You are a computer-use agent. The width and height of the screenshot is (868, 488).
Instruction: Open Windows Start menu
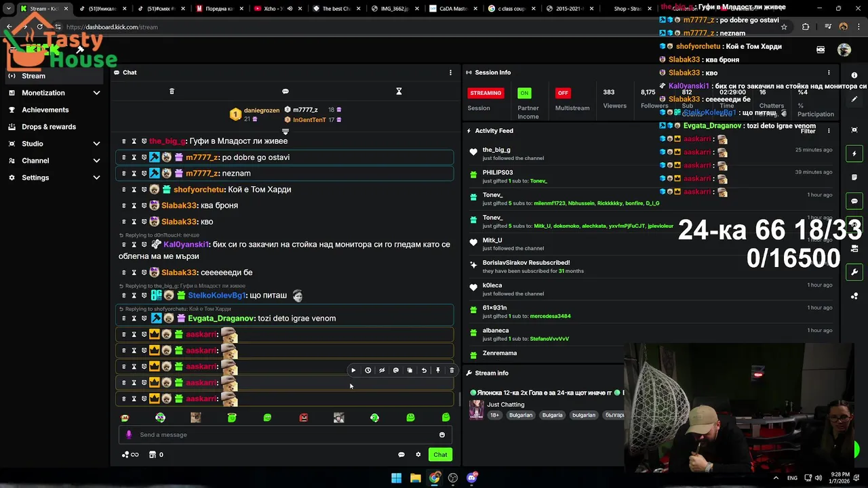point(396,478)
